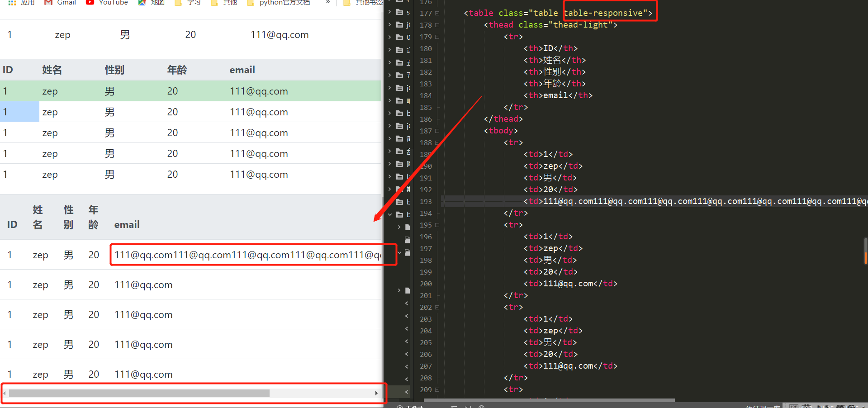
Task: Collapse the tr fold marker at line 179
Action: pyautogui.click(x=437, y=37)
